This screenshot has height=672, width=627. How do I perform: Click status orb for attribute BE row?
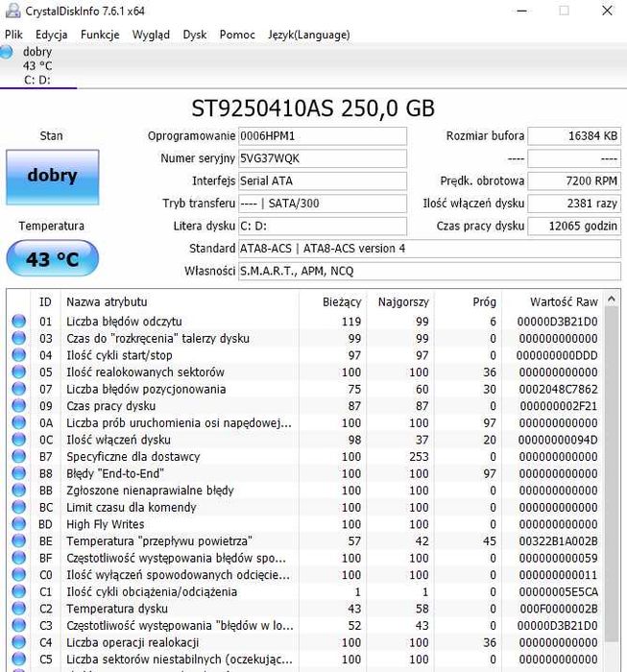[18, 540]
